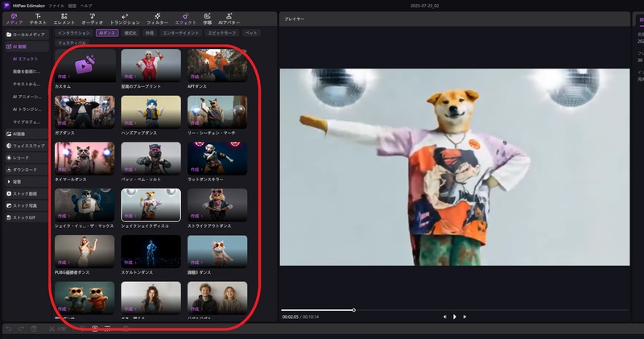Open AI画像 in the sidebar
This screenshot has height=339, width=644.
point(27,134)
